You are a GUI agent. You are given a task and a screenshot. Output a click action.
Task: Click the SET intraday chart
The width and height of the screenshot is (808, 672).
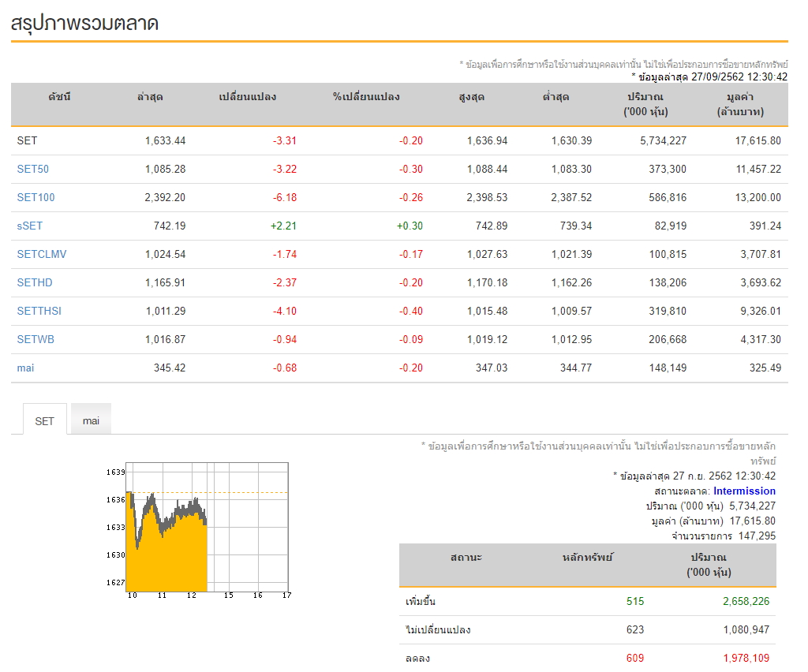pyautogui.click(x=199, y=530)
